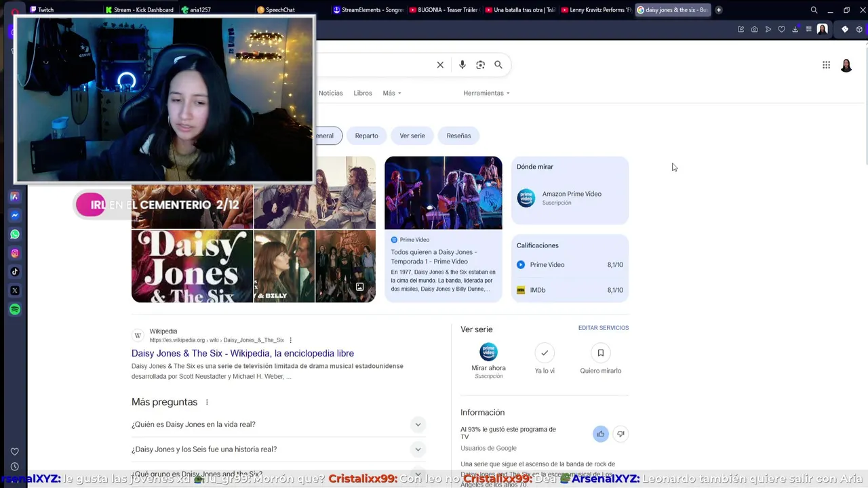
Task: Expand the 'Más' search filter dropdown
Action: 392,93
